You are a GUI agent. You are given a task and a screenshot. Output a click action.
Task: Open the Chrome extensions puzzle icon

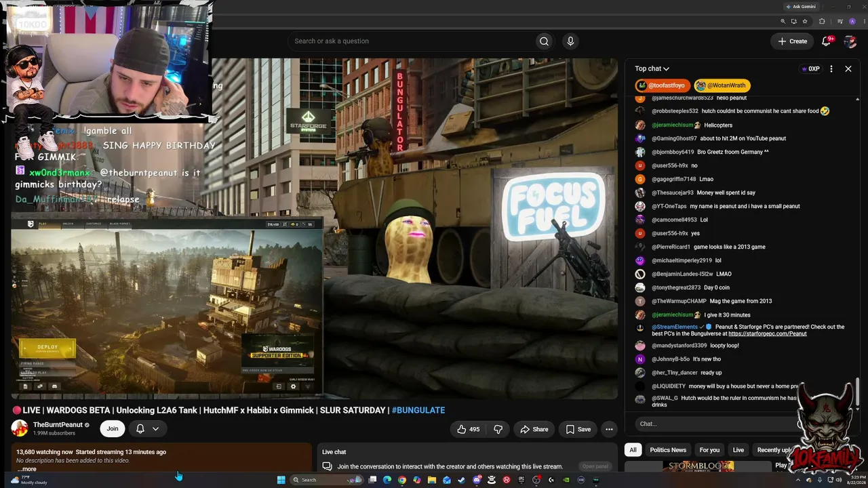[x=822, y=21]
